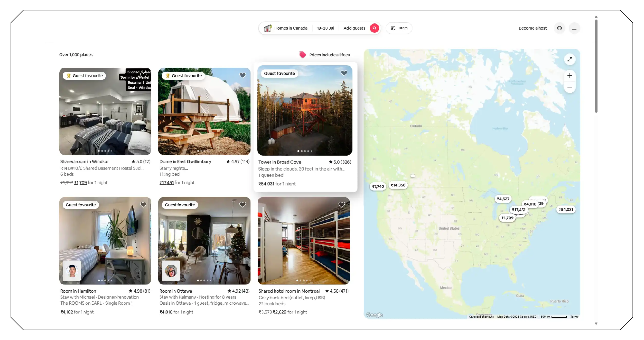Open the Filters panel
The image size is (644, 340).
click(x=399, y=28)
